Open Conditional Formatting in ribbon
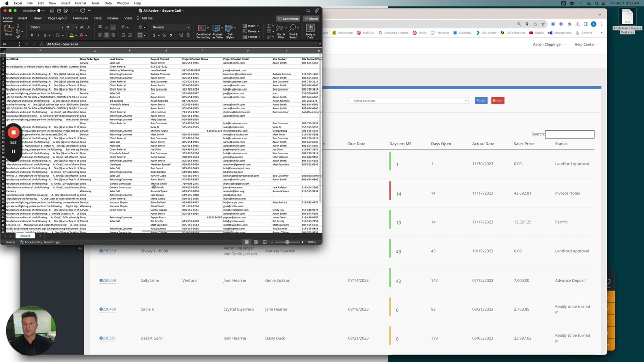The image size is (644, 362). coord(203,31)
